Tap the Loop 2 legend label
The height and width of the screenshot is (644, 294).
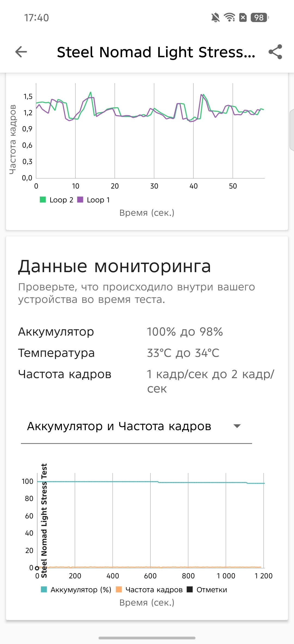click(x=61, y=200)
